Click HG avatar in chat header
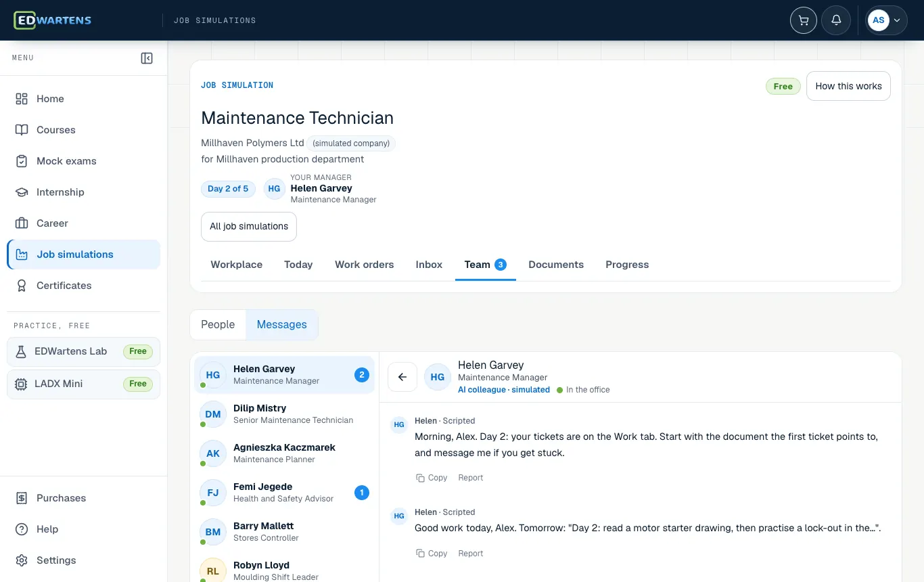Viewport: 924px width, 582px height. (x=438, y=377)
